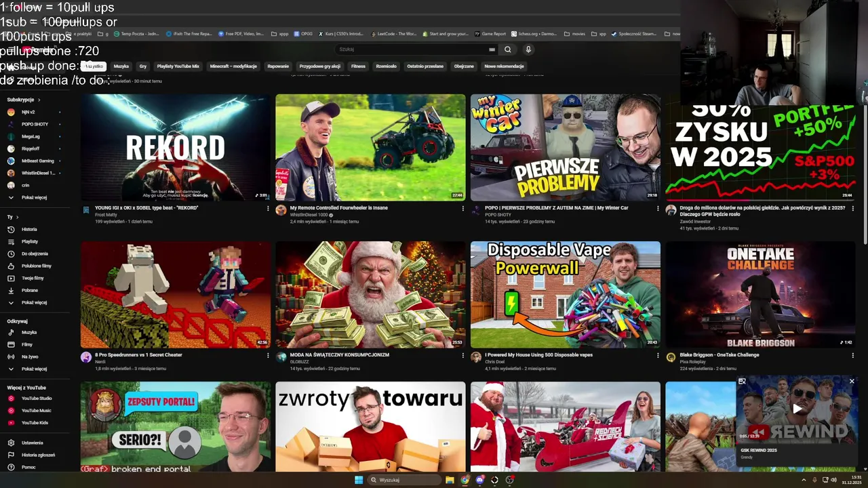The height and width of the screenshot is (488, 868).
Task: Open options menu for My Winter Car video
Action: [x=658, y=209]
